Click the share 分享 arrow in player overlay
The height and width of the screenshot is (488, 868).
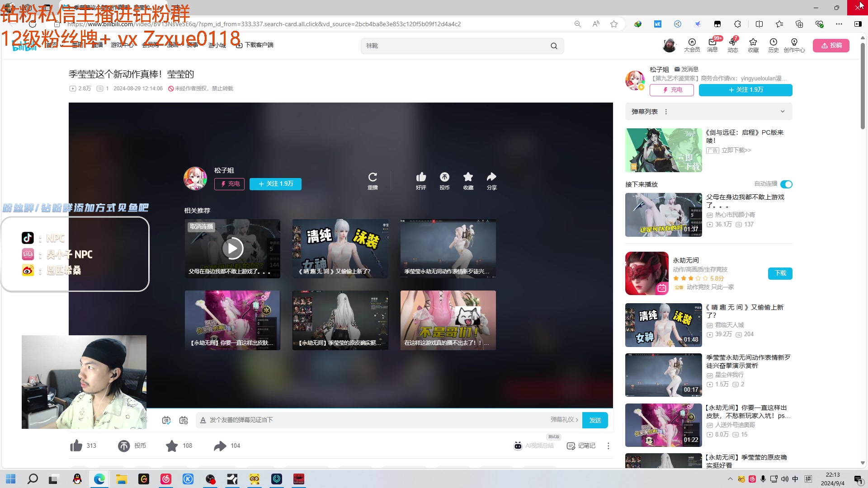tap(491, 177)
